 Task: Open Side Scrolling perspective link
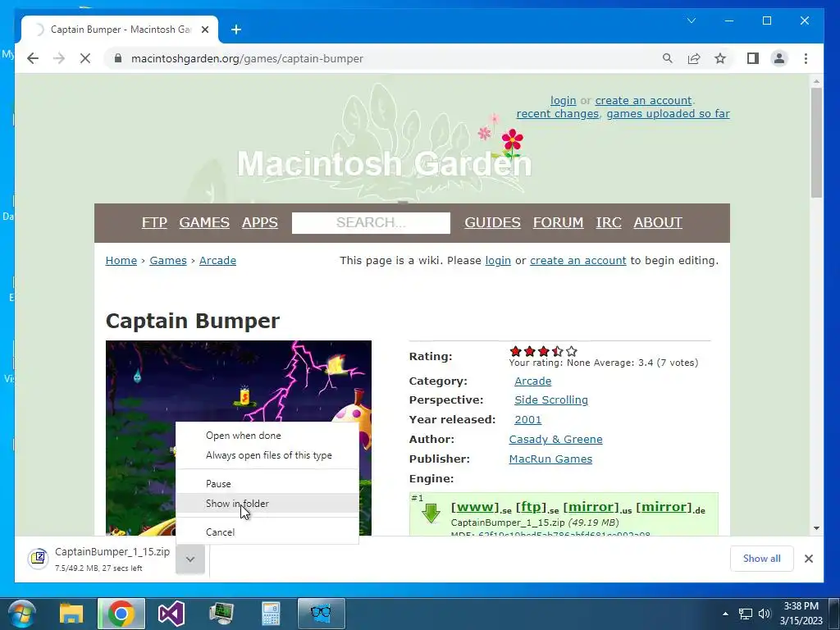point(551,400)
